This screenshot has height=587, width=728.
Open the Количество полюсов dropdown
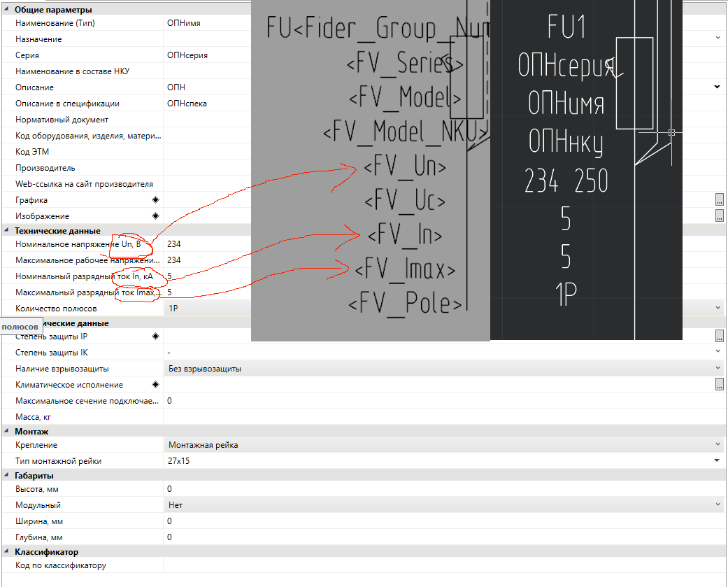point(718,309)
